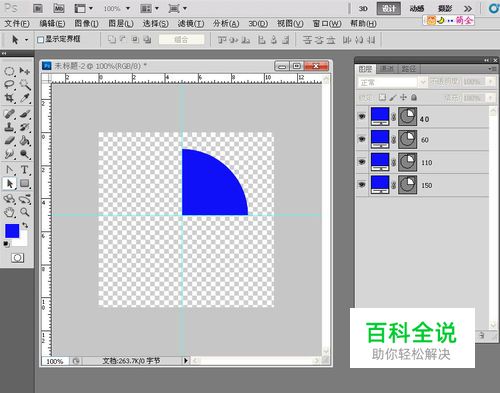Viewport: 500px width, 393px height.
Task: Toggle Quick Mask mode
Action: coord(17,258)
